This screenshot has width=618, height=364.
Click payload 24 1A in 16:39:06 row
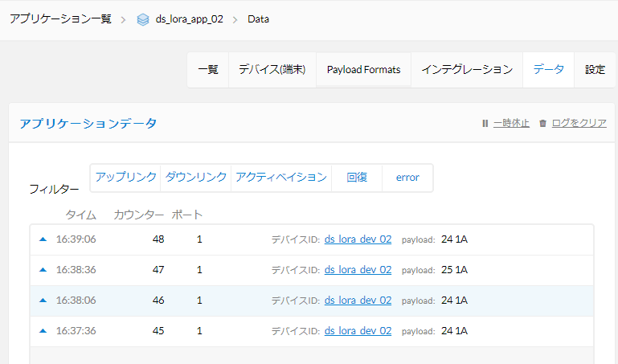pos(454,239)
